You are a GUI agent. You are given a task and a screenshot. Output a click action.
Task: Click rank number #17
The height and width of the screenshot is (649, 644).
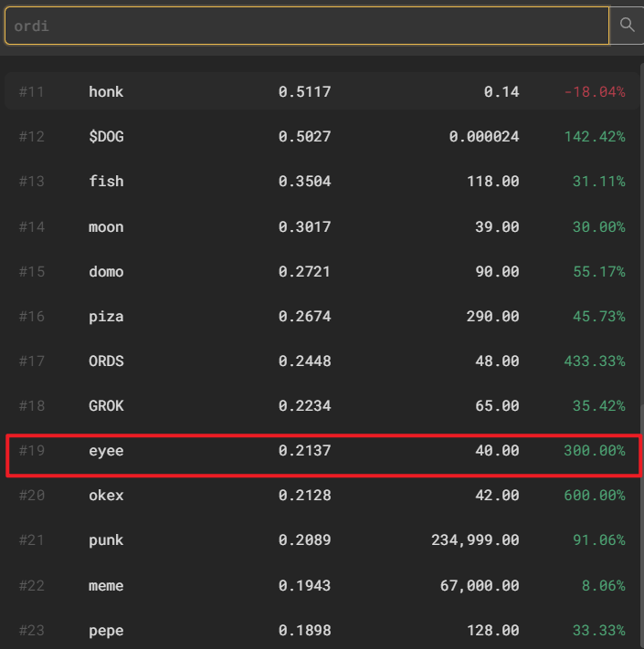(x=31, y=361)
